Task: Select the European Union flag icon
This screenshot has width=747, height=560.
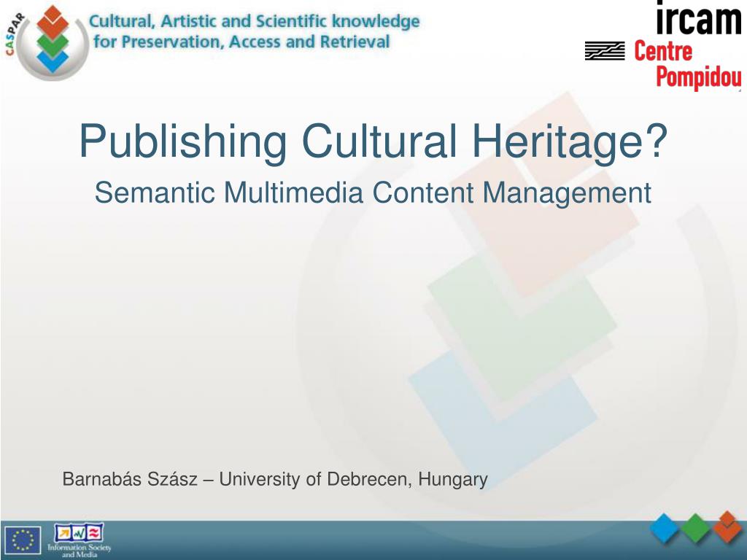Action: click(x=23, y=540)
